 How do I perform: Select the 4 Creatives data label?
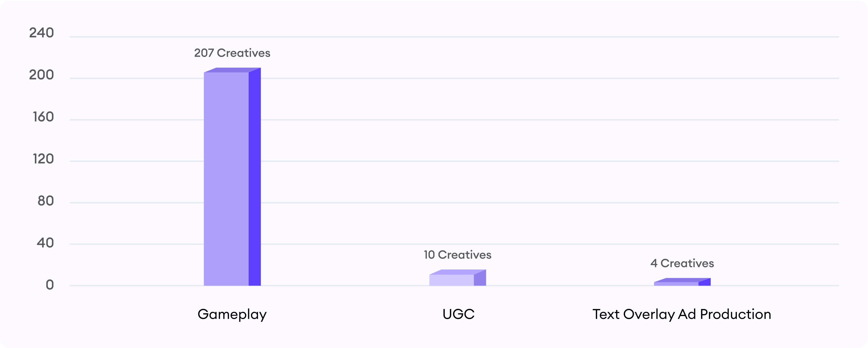[682, 263]
